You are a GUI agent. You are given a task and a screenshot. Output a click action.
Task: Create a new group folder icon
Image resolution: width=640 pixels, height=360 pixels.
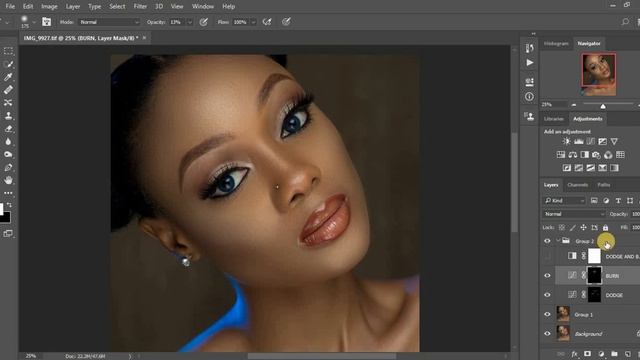(614, 354)
